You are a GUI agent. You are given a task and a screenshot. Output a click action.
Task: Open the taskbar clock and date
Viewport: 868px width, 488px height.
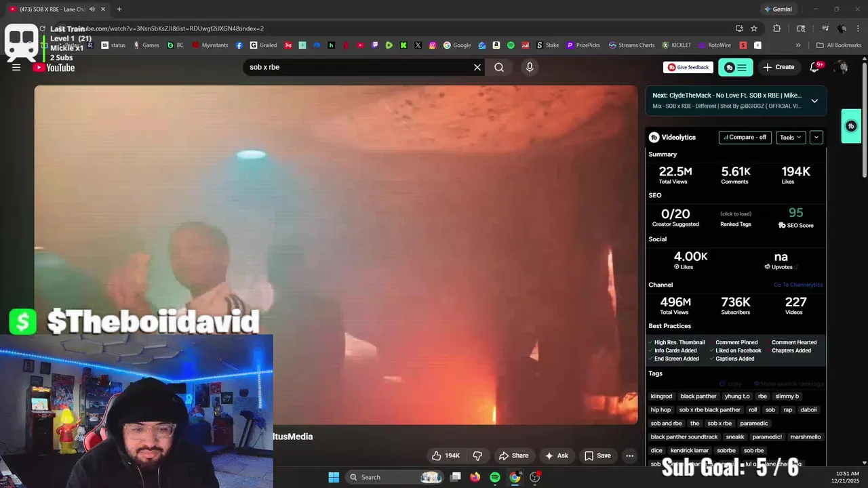(848, 477)
